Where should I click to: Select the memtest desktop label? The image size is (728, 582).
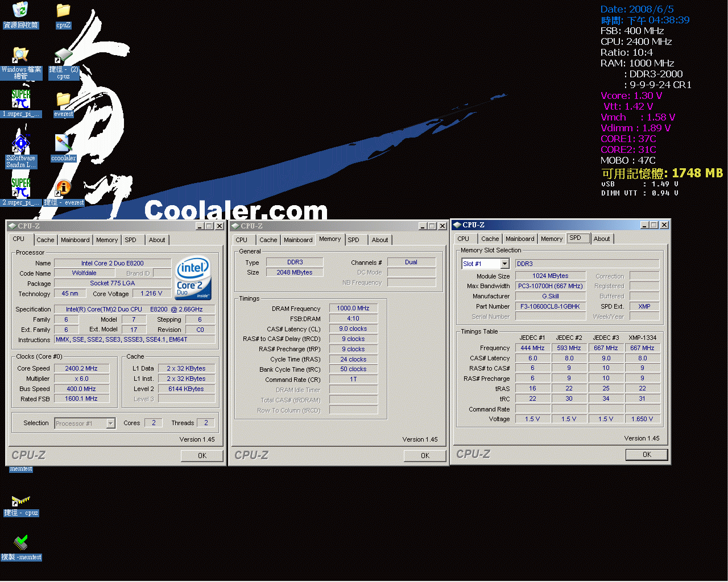(20, 469)
